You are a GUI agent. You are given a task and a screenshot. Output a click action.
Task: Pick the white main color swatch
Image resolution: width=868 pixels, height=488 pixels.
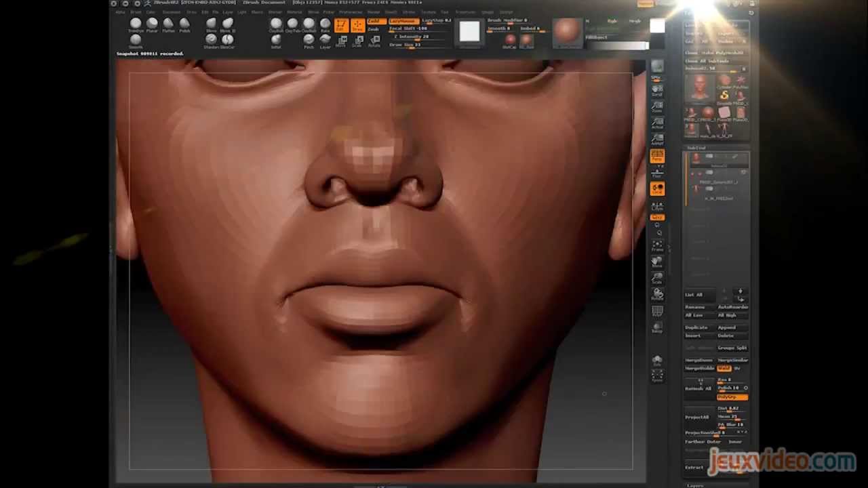click(x=657, y=26)
